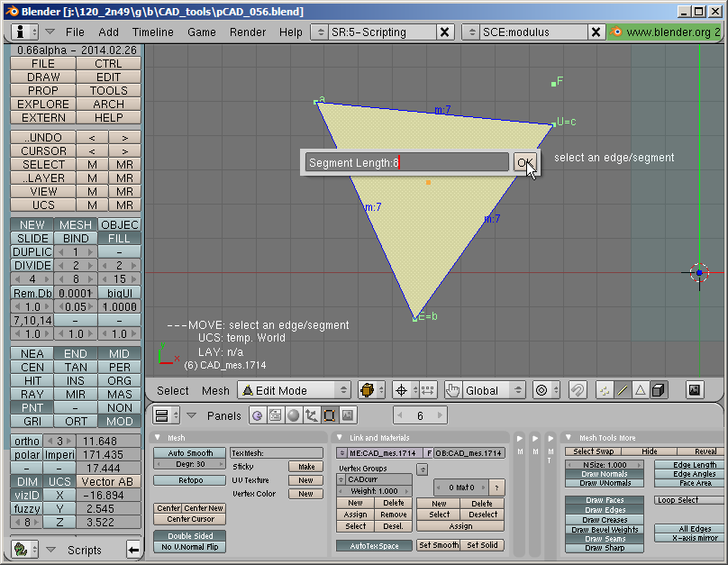
Task: Switch to vertex select mode icon
Action: (605, 390)
